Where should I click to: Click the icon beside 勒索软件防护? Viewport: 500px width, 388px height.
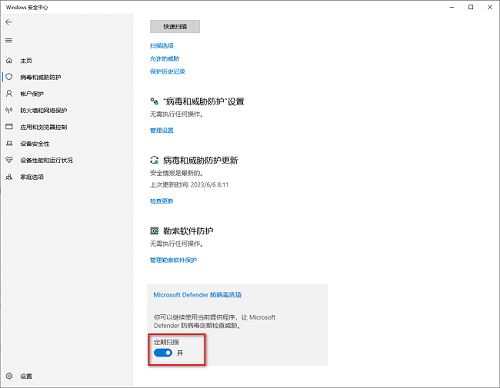coord(154,231)
